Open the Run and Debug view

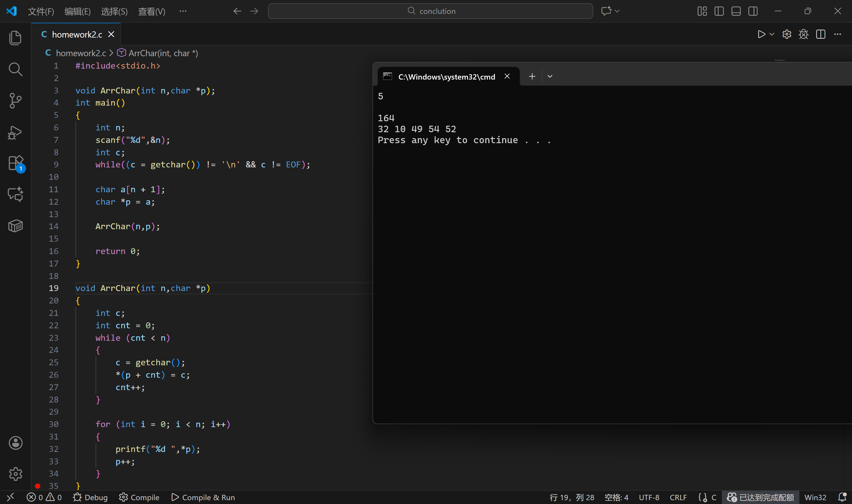coord(15,133)
